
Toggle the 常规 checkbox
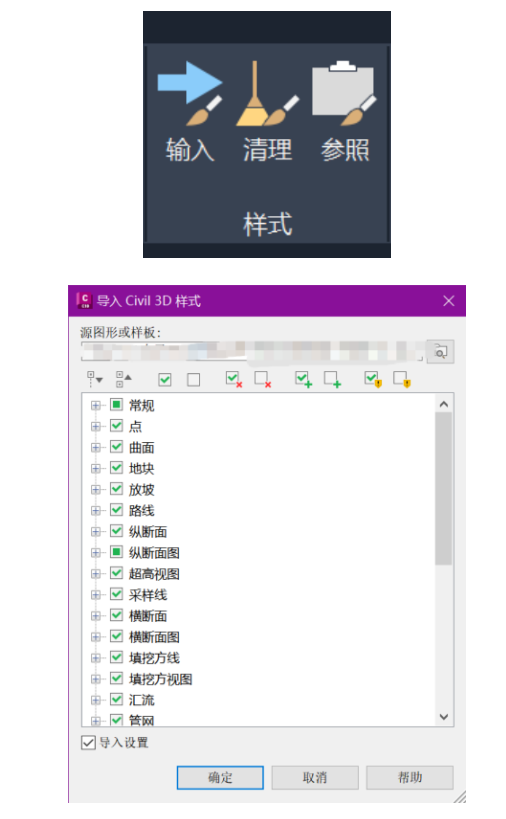116,405
